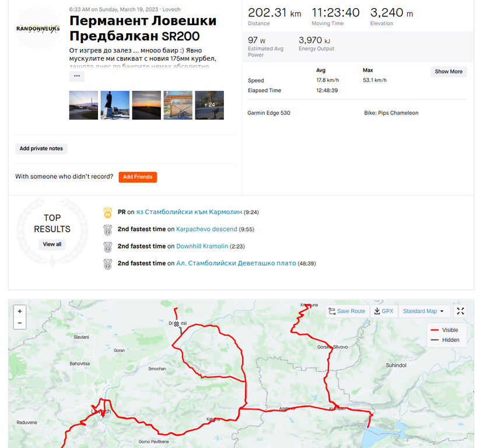Expand description with the ellipsis button
The height and width of the screenshot is (448, 490).
point(77,76)
